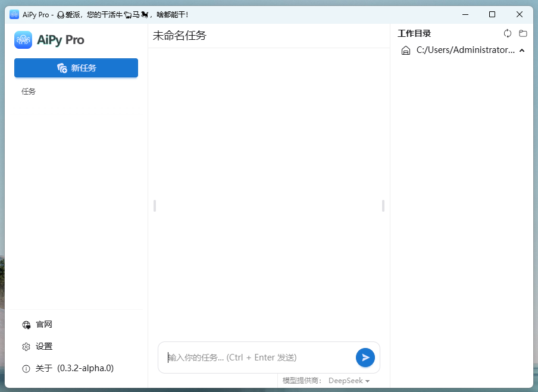
Task: Click the right panel splitter handle
Action: (383, 206)
